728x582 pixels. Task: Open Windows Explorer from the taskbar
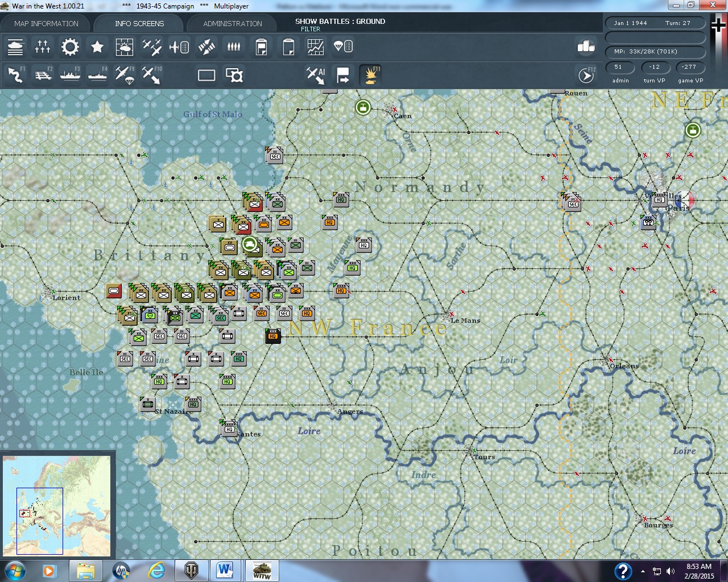pos(85,571)
